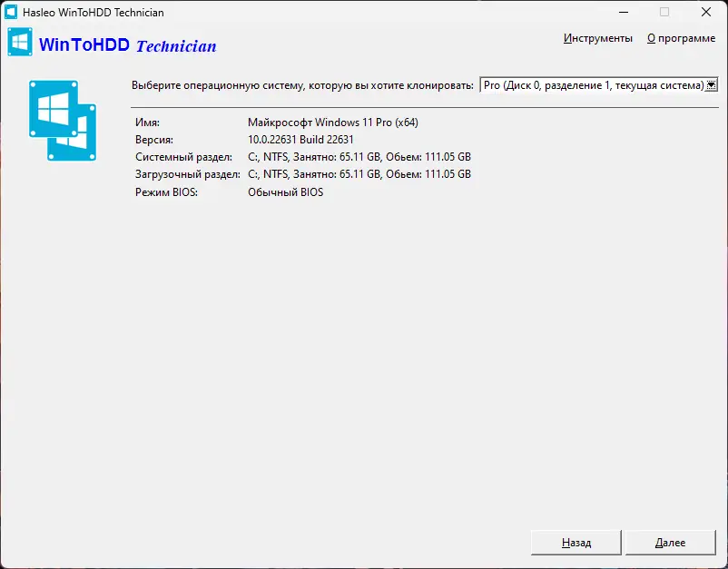728x569 pixels.
Task: Open the О программе menu
Action: 681,38
